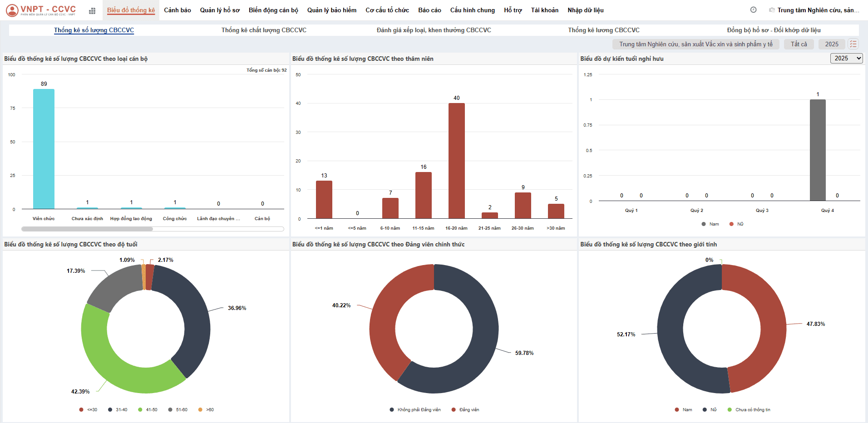Image resolution: width=868 pixels, height=423 pixels.
Task: Click the red checklist filter icon
Action: pyautogui.click(x=853, y=44)
